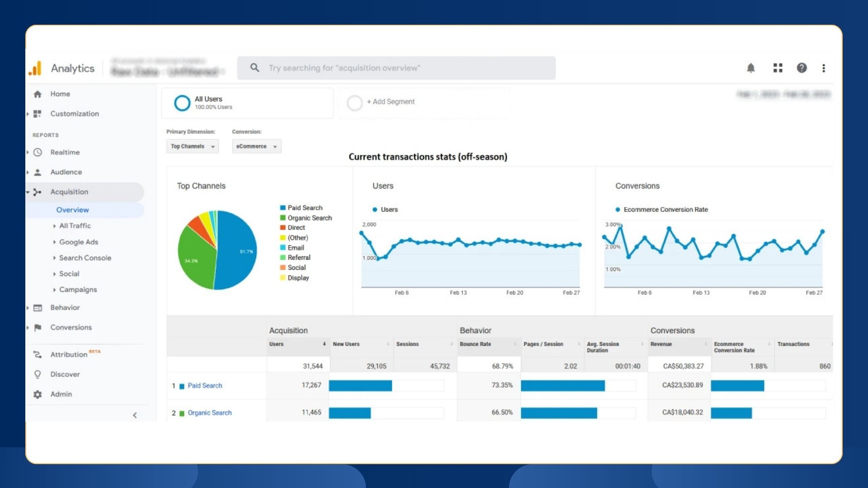This screenshot has width=868, height=488.
Task: Click the Paid Search users value 17,267
Action: [x=311, y=385]
